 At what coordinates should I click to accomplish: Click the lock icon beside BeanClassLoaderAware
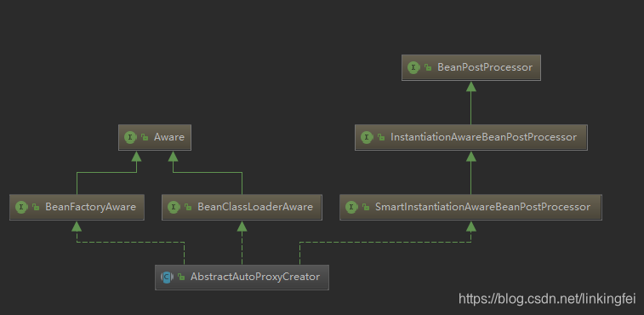pos(188,208)
